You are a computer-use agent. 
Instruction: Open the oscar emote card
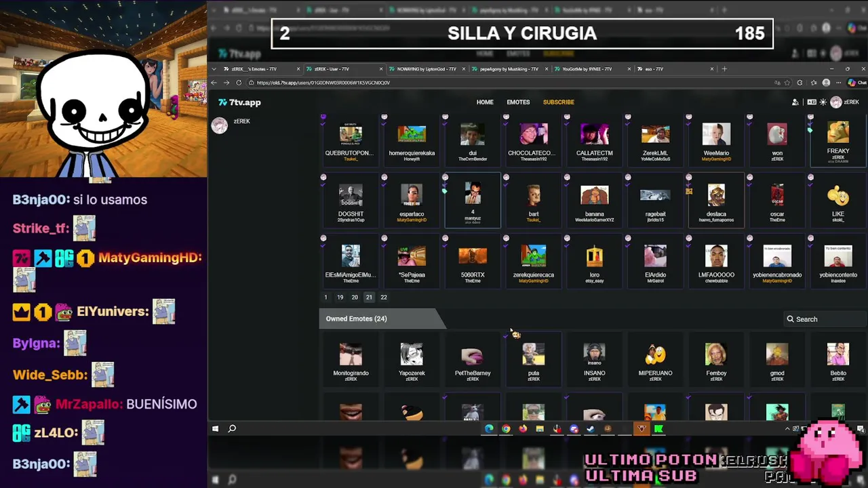(777, 200)
